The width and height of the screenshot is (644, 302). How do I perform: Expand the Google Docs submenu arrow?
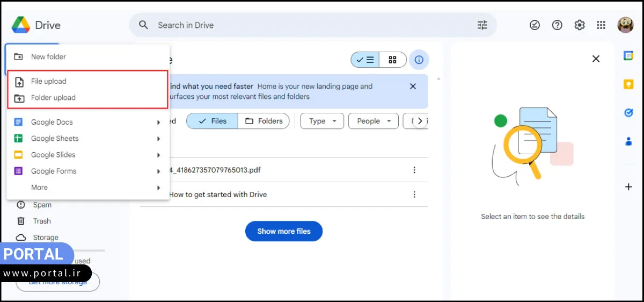(x=158, y=123)
